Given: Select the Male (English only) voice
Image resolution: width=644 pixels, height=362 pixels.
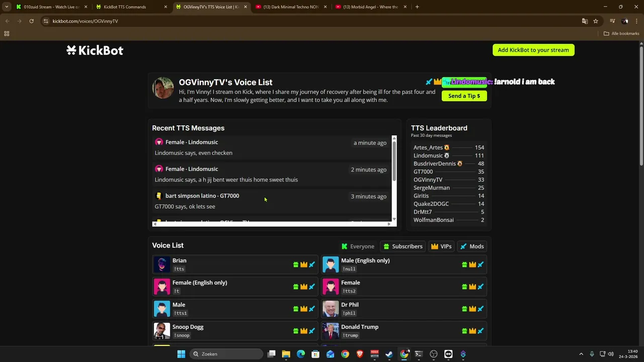Looking at the screenshot, I should coord(404,264).
